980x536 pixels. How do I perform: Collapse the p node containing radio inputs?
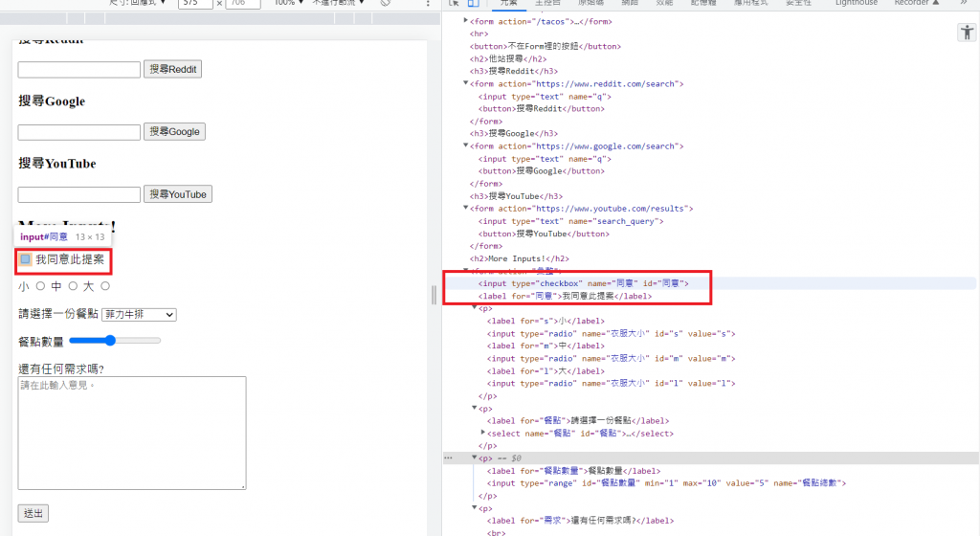tap(475, 308)
